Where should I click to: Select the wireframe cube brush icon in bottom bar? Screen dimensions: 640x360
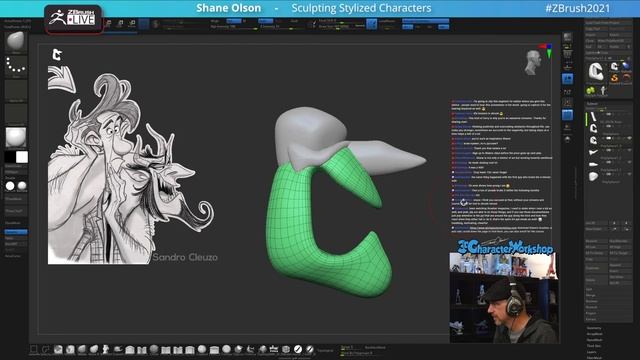coord(286,349)
